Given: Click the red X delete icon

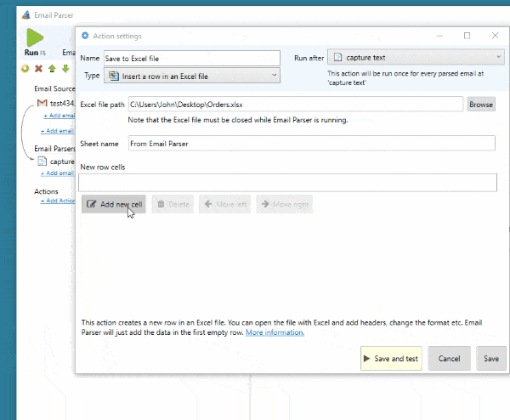Looking at the screenshot, I should click(x=39, y=69).
